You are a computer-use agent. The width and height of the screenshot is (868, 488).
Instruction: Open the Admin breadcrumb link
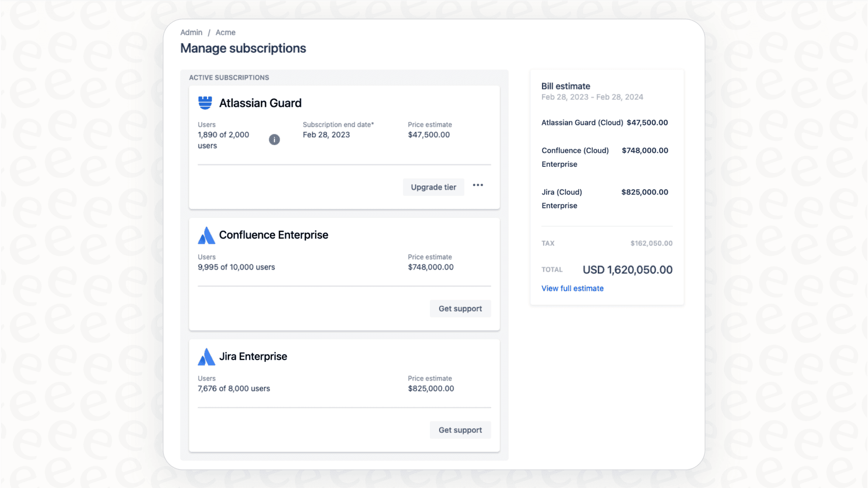pyautogui.click(x=191, y=32)
